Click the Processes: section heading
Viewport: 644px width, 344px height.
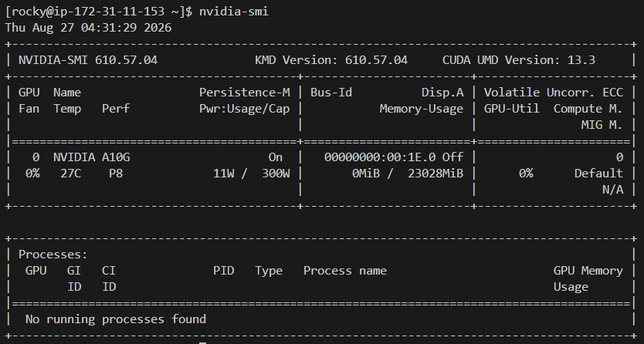[53, 255]
